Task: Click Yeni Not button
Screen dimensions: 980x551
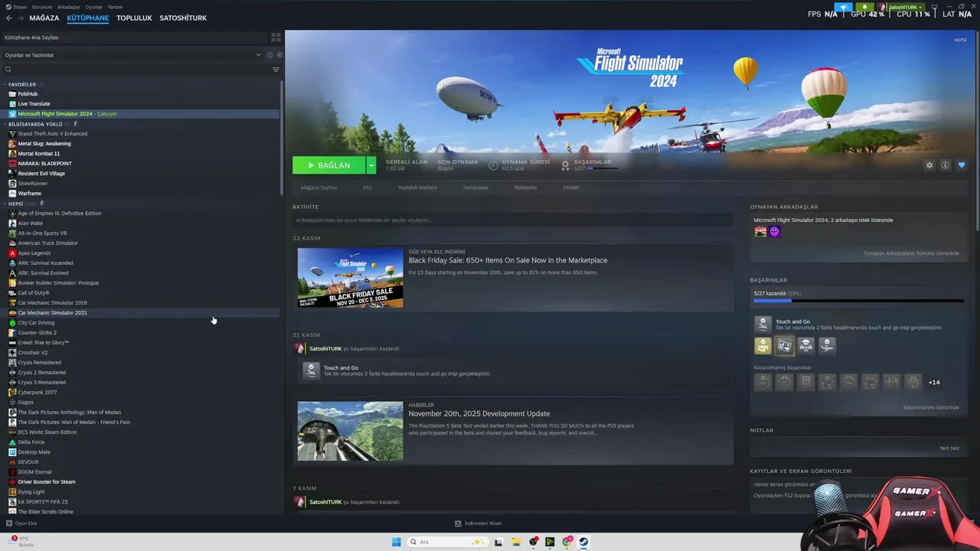Action: (x=949, y=448)
